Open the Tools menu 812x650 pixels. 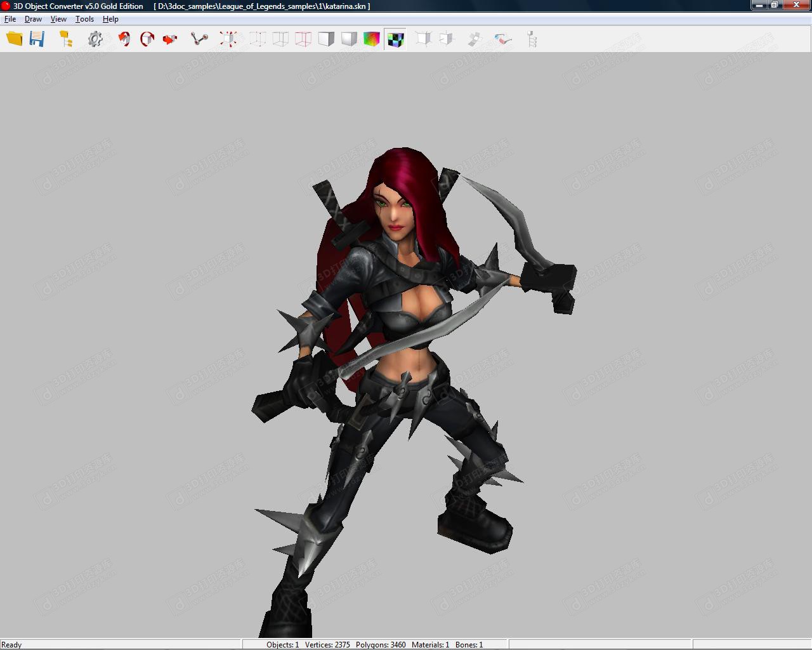pyautogui.click(x=84, y=19)
